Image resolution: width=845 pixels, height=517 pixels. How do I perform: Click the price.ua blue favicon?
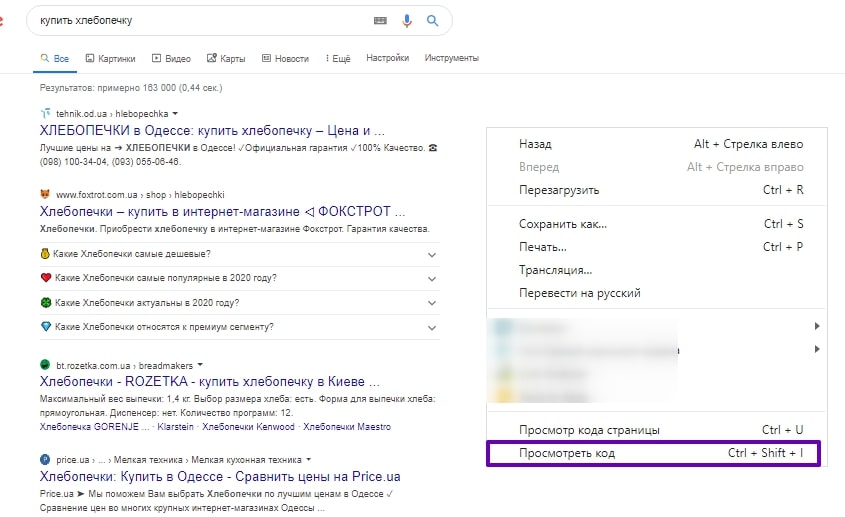(45, 459)
